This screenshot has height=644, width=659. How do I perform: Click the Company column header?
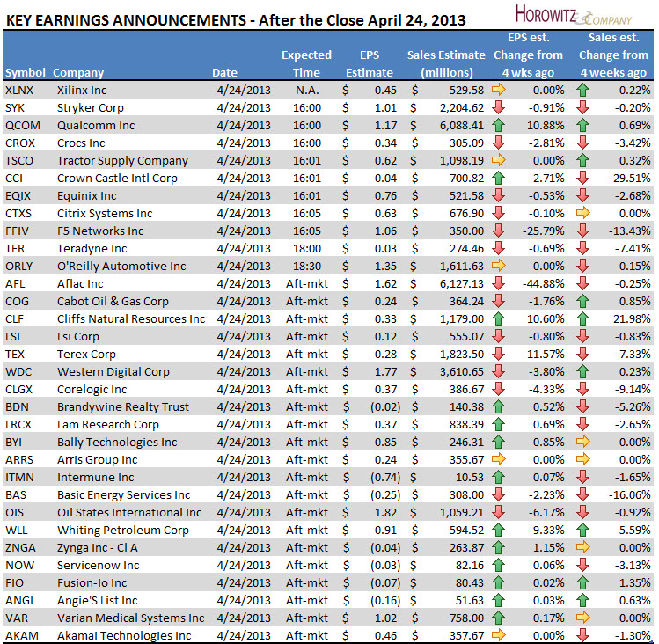point(78,73)
